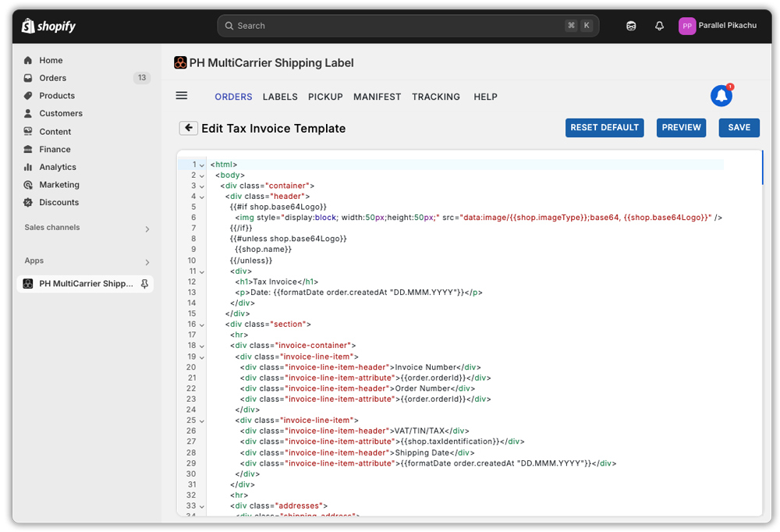This screenshot has height=532, width=780.
Task: Expand the Apps section
Action: (x=147, y=262)
